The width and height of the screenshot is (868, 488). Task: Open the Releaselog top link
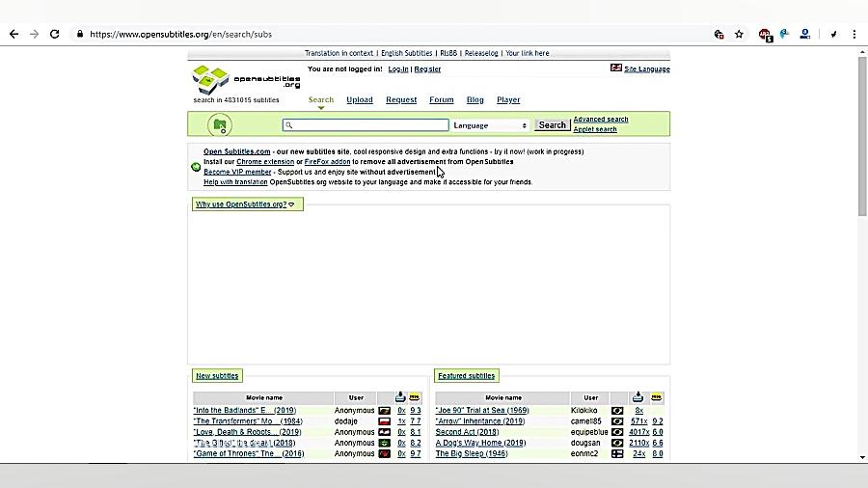pos(481,53)
